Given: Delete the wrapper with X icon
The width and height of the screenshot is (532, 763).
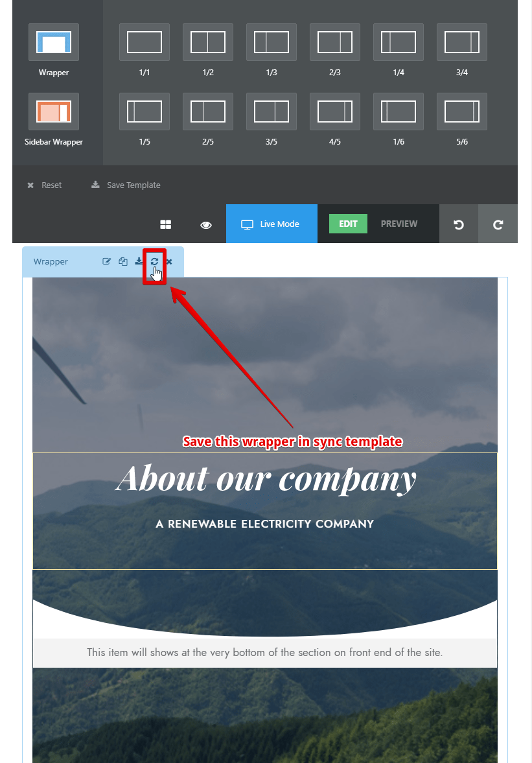Looking at the screenshot, I should (169, 262).
